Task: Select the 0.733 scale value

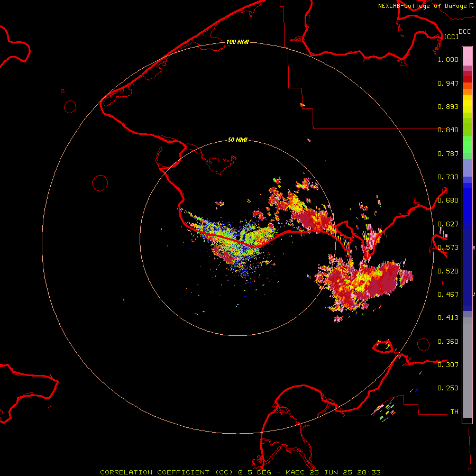Action: [x=448, y=177]
